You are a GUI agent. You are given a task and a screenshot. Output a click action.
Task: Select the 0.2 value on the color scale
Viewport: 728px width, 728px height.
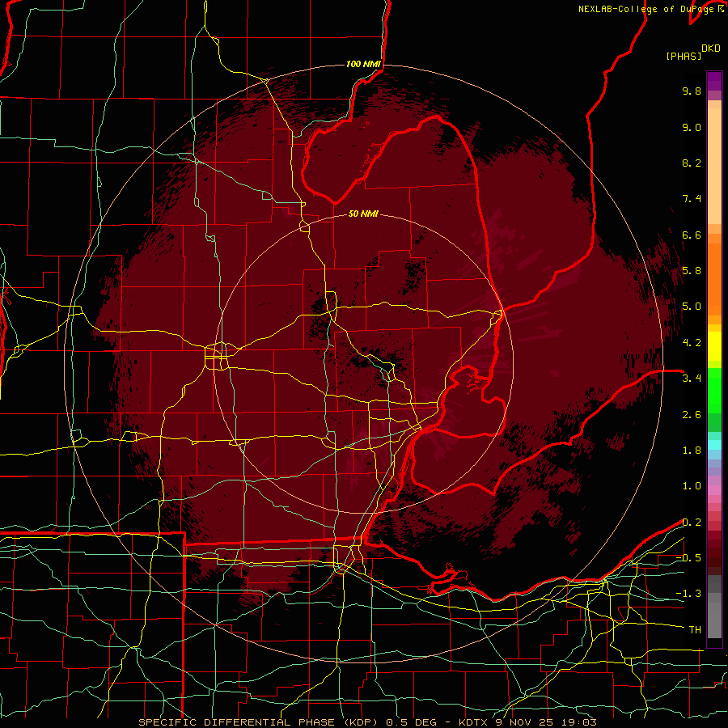point(692,523)
